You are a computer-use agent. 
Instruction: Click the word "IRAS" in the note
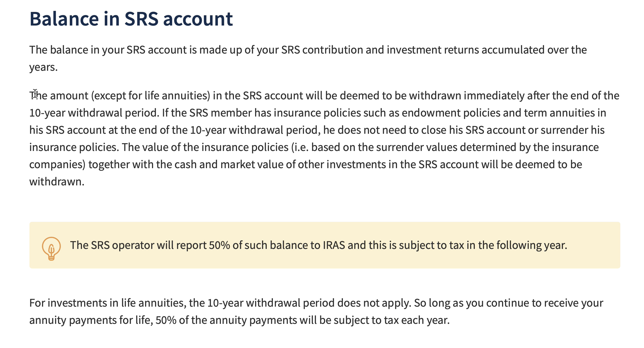[334, 245]
